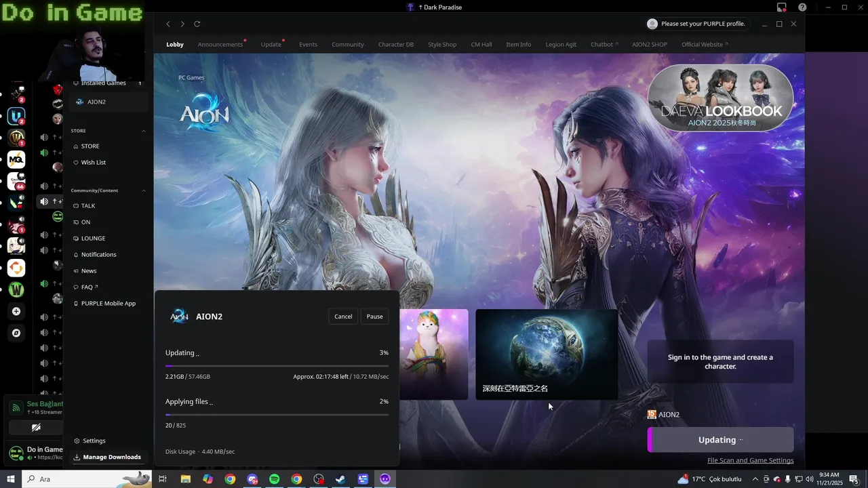
Task: Open the Windows Start menu
Action: click(x=11, y=479)
